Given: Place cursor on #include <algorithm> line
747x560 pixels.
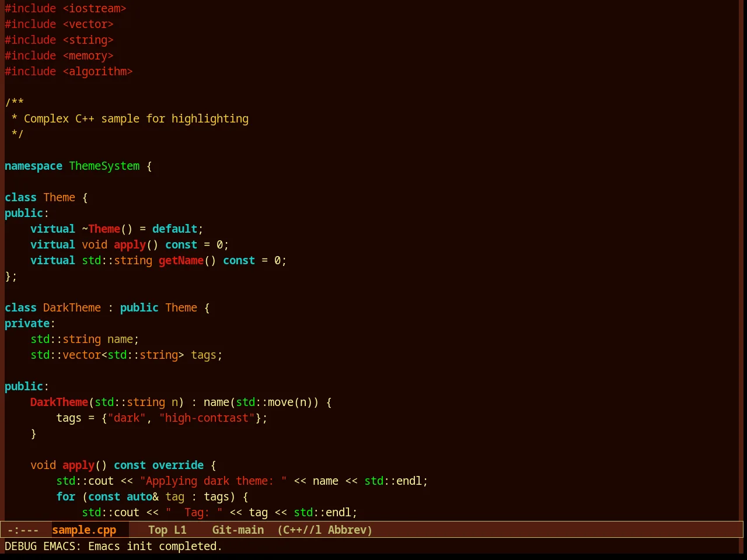Looking at the screenshot, I should [x=69, y=71].
